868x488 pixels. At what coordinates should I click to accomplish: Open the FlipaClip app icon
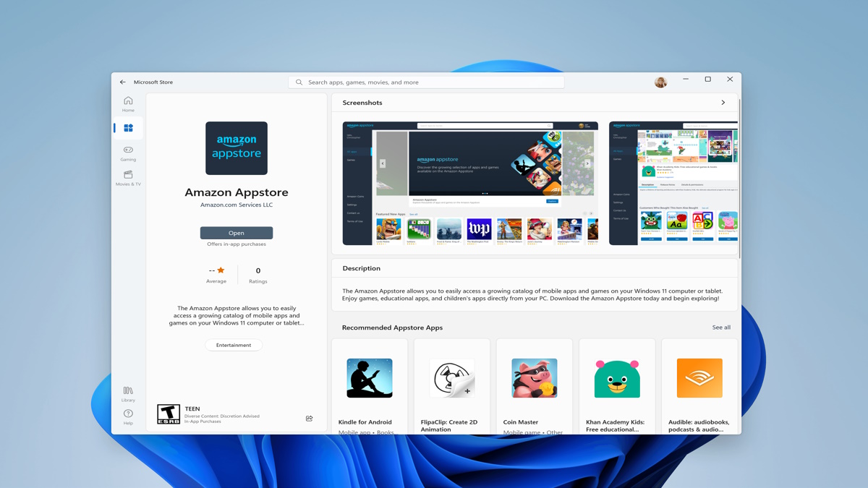[452, 378]
